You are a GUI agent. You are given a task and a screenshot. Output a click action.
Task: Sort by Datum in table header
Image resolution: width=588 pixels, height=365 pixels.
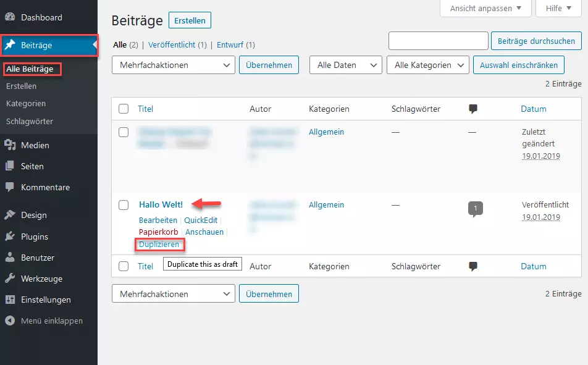533,109
